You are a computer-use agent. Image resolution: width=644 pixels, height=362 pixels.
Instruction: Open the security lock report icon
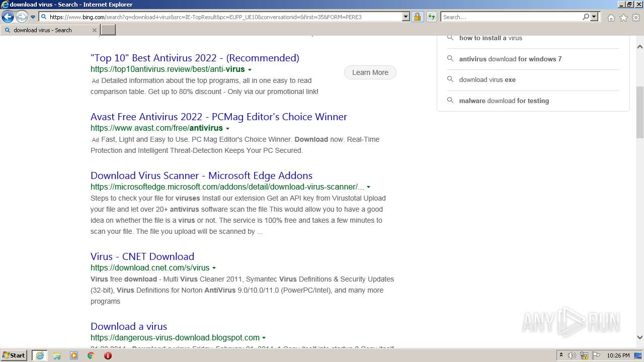417,17
